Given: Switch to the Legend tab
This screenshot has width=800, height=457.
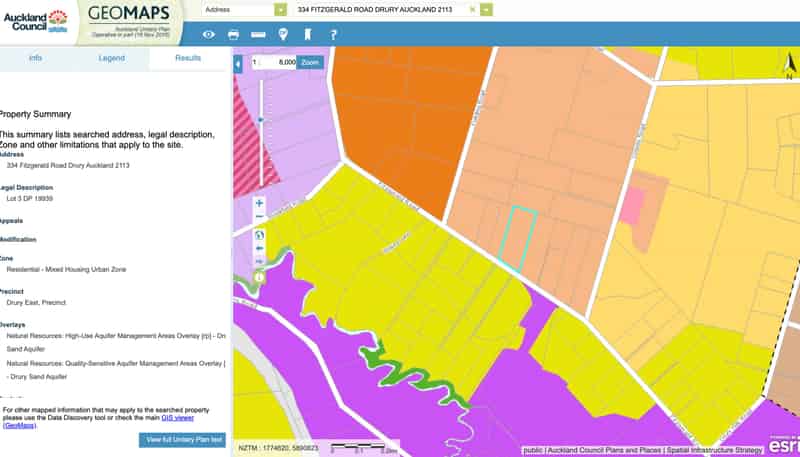Looking at the screenshot, I should [x=112, y=59].
